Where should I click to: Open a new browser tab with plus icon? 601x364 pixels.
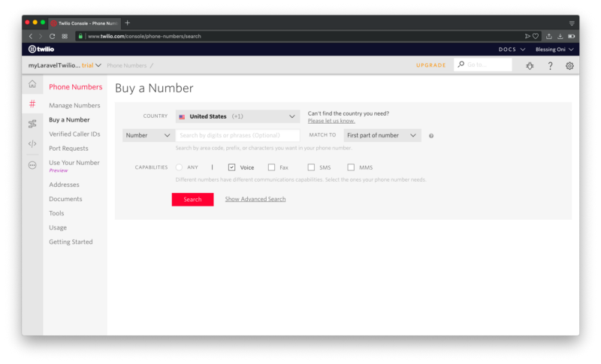tap(127, 23)
